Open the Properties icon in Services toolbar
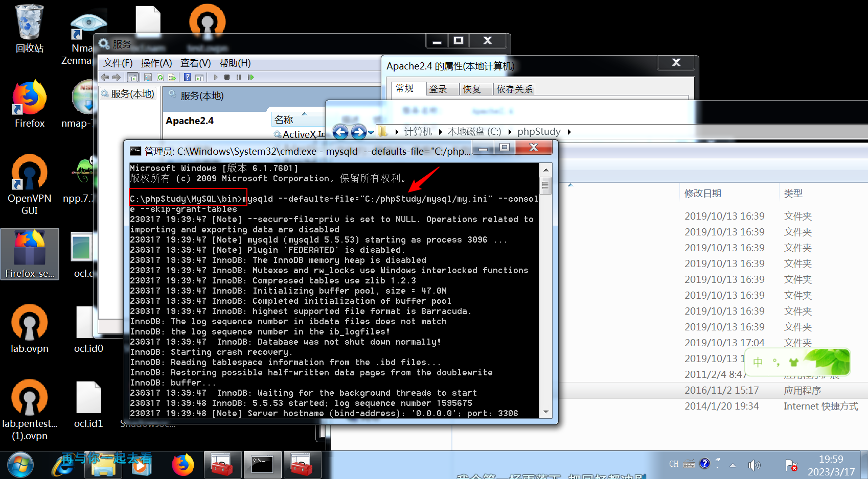This screenshot has width=868, height=479. click(x=148, y=77)
